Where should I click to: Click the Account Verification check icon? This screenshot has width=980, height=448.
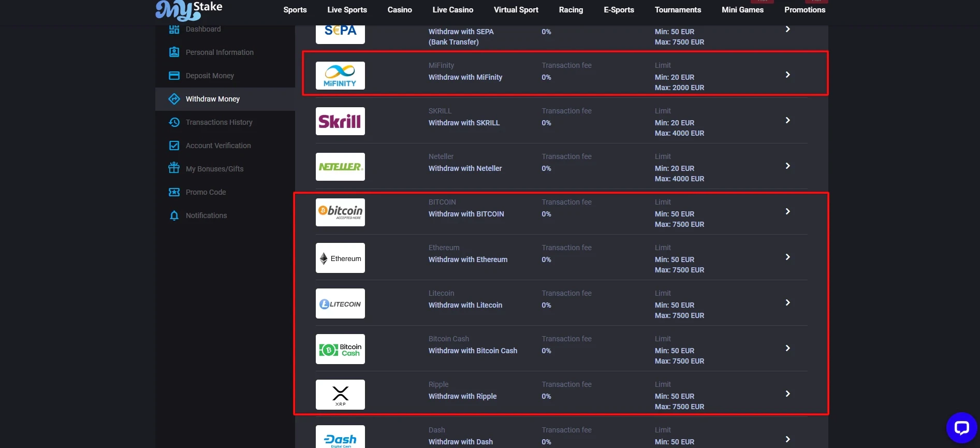(x=174, y=146)
